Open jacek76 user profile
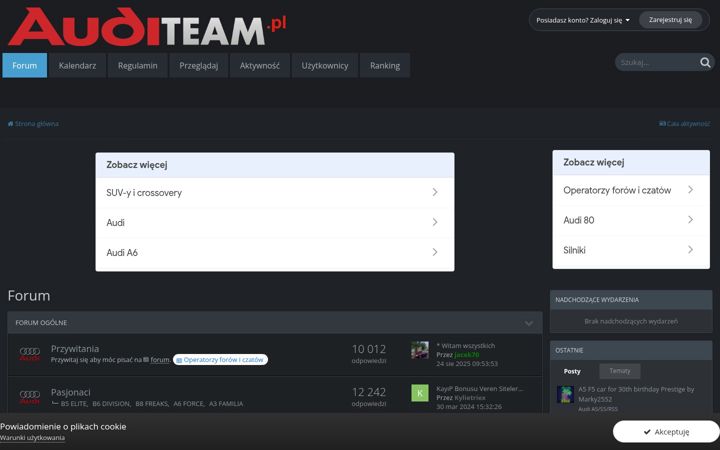The width and height of the screenshot is (720, 450). click(467, 354)
